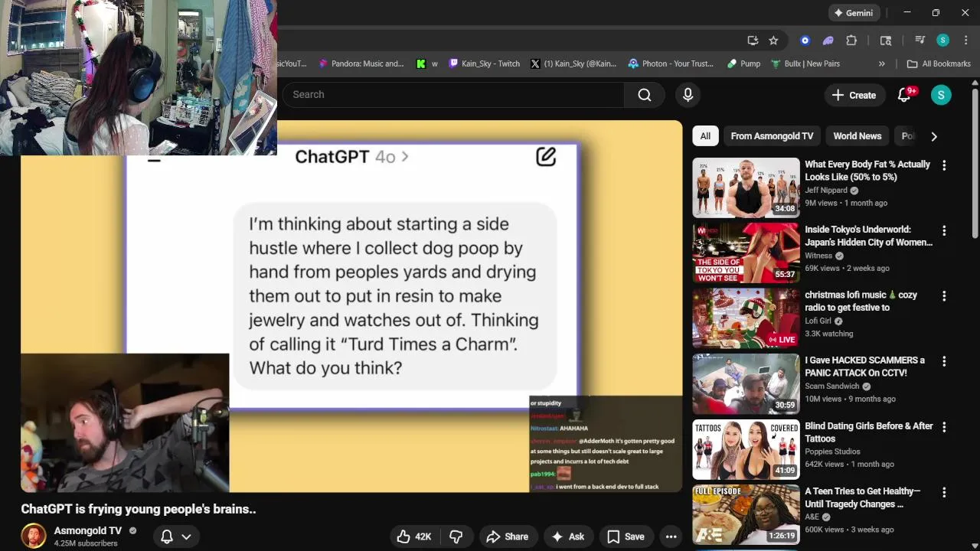980x551 pixels.
Task: Open options menu for Body Fat video
Action: pyautogui.click(x=944, y=165)
